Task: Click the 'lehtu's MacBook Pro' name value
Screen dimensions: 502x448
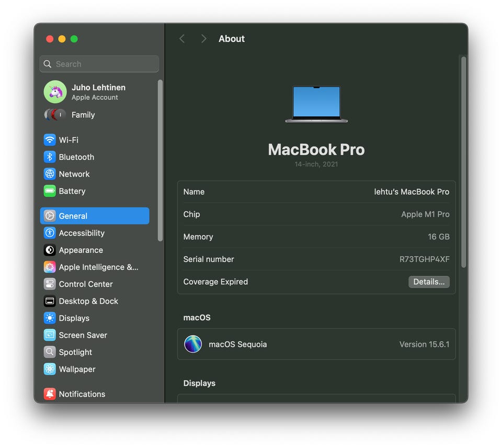Action: (x=412, y=192)
